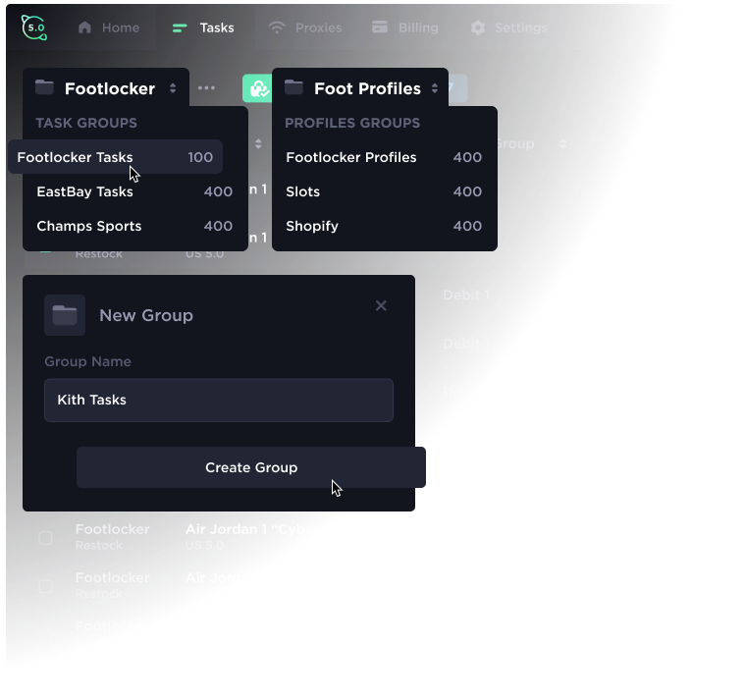The width and height of the screenshot is (745, 700).
Task: Click the folder icon beside Footlocker
Action: 44,87
